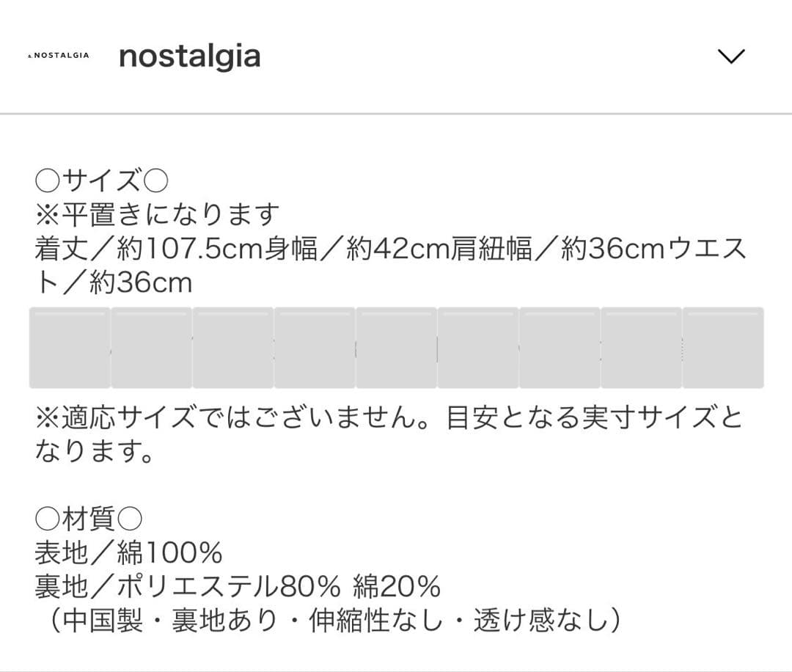Click the first gray placeholder block
The width and height of the screenshot is (792, 672).
(70, 348)
